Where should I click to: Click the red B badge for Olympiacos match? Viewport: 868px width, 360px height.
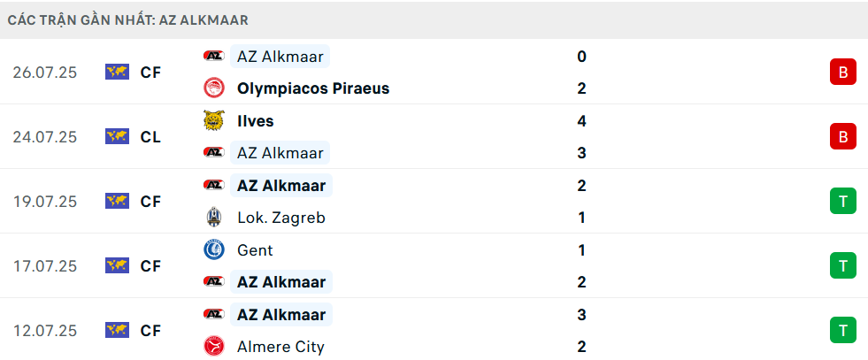[843, 72]
